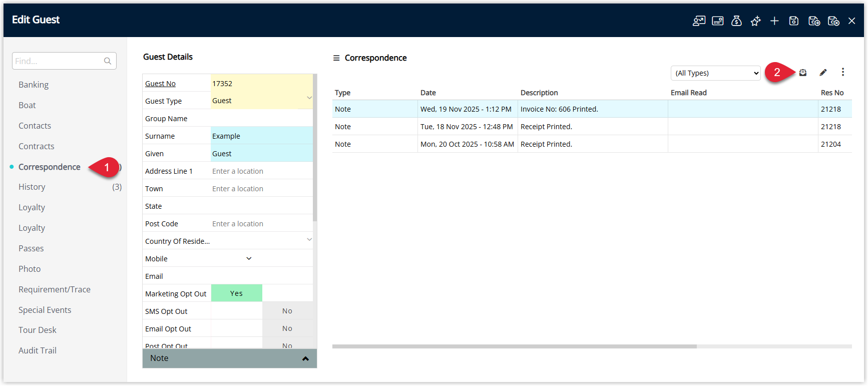Open the credit card icon in header
This screenshot has height=386, width=868.
click(x=718, y=21)
